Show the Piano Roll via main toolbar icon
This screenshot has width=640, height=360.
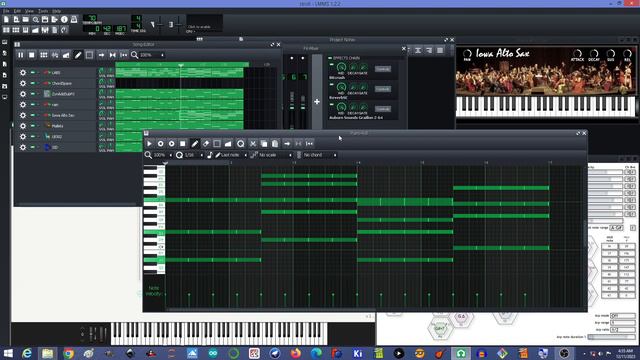(25, 30)
